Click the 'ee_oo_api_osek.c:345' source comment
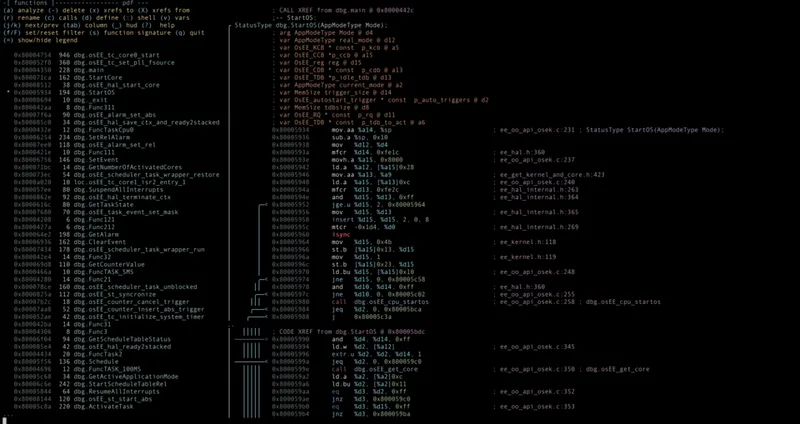Screen dimensions: 800x424 coord(537,347)
